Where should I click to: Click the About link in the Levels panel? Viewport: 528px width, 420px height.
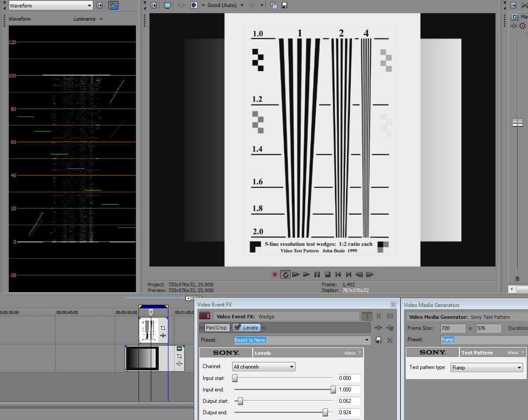click(350, 353)
